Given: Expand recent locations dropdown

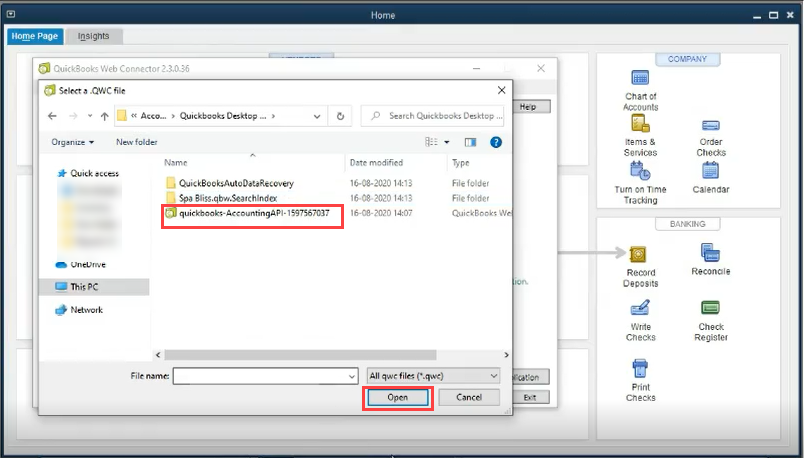Looking at the screenshot, I should coord(90,116).
